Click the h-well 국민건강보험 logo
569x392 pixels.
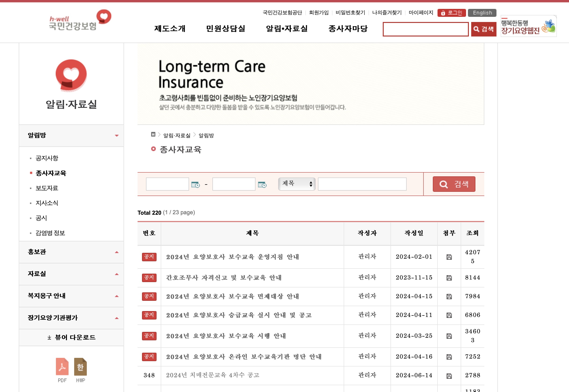80,20
